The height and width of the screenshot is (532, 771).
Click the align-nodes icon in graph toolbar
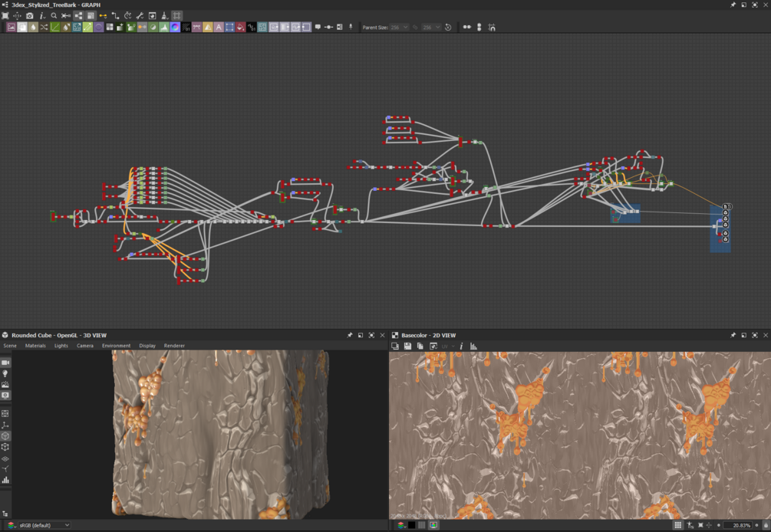66,16
